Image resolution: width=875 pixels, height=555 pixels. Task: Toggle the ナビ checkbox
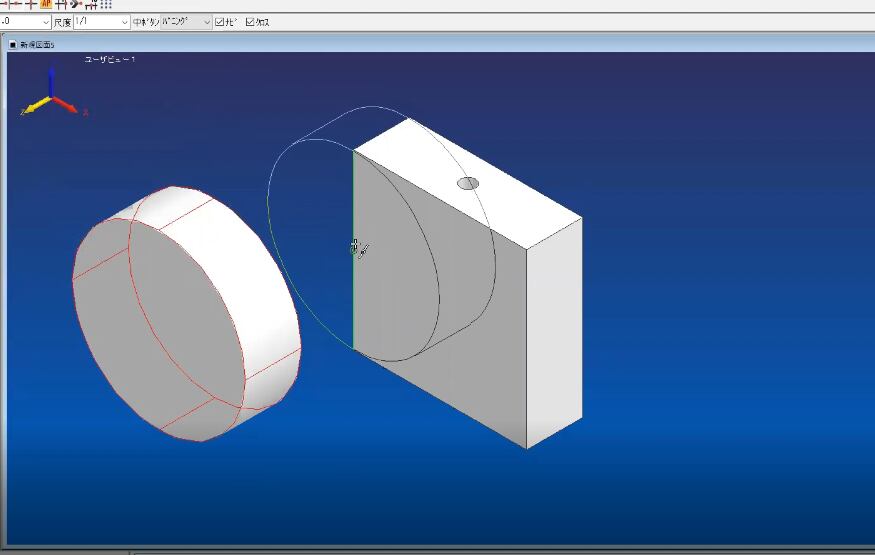(x=220, y=22)
